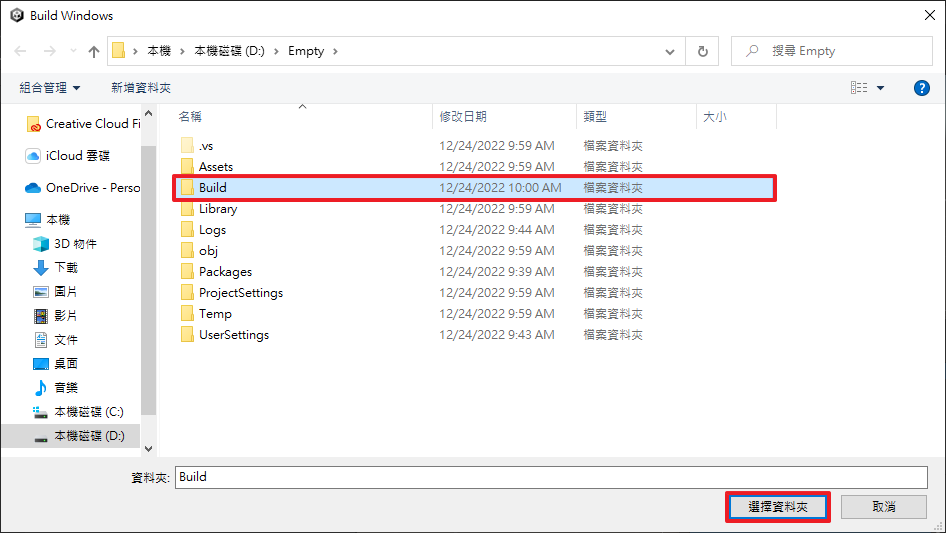Click the obj folder icon
The height and width of the screenshot is (533, 946).
coord(187,251)
